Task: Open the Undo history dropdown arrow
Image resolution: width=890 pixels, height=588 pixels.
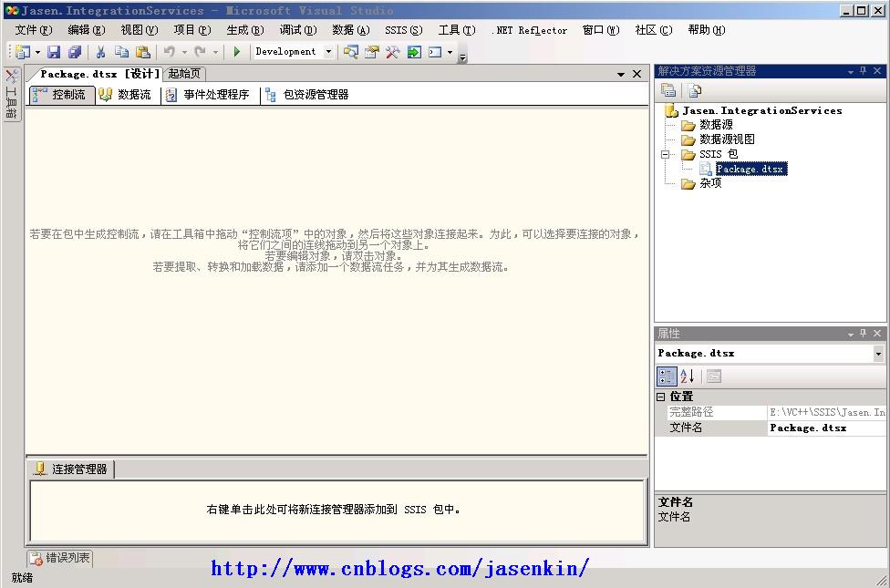Action: [184, 52]
